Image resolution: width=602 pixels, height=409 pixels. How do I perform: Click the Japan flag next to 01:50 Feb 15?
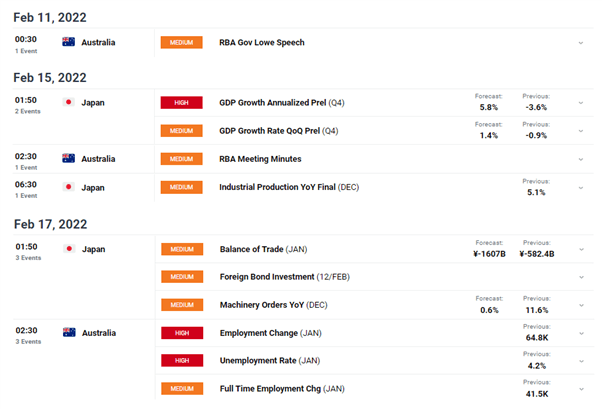click(x=68, y=102)
